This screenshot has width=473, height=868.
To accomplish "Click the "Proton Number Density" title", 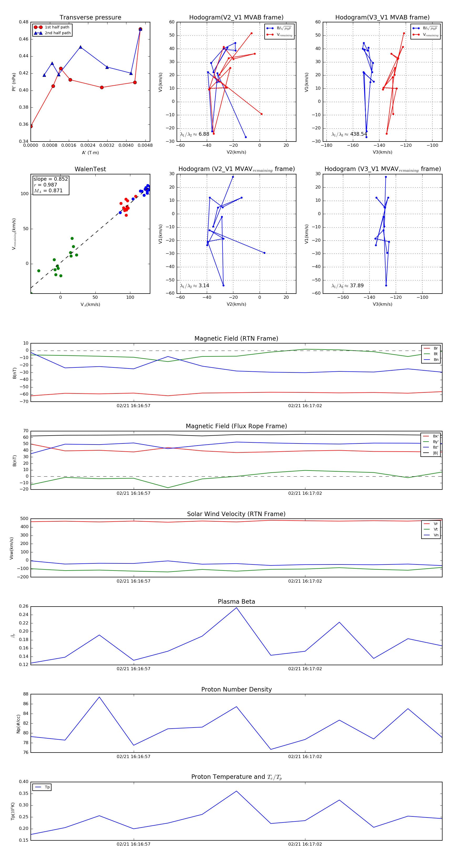I will 236,689.
